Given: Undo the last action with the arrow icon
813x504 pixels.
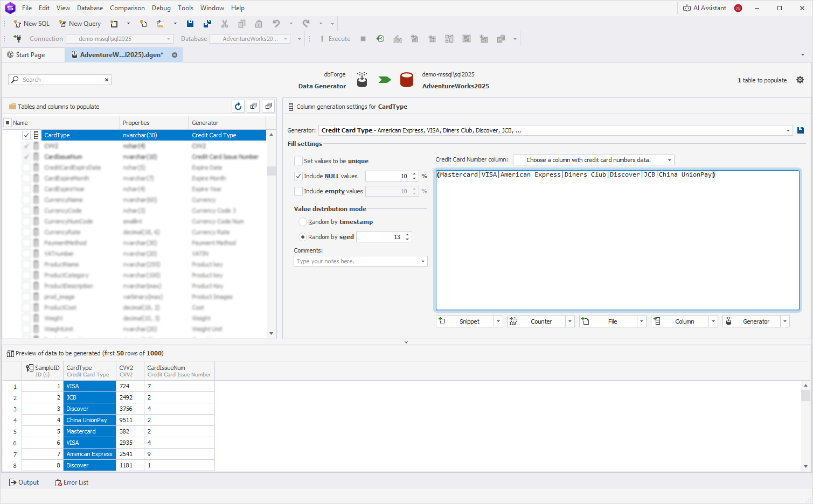Looking at the screenshot, I should [276, 24].
